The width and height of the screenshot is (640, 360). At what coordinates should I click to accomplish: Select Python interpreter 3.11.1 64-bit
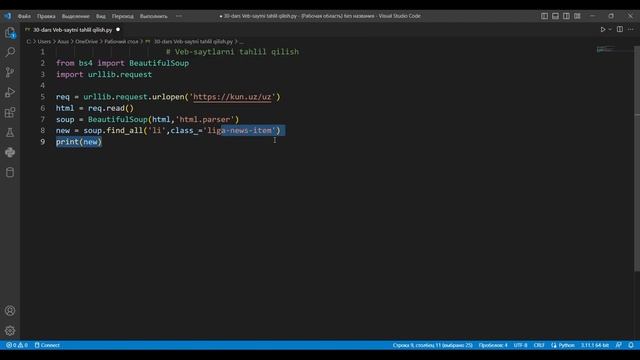(595, 345)
